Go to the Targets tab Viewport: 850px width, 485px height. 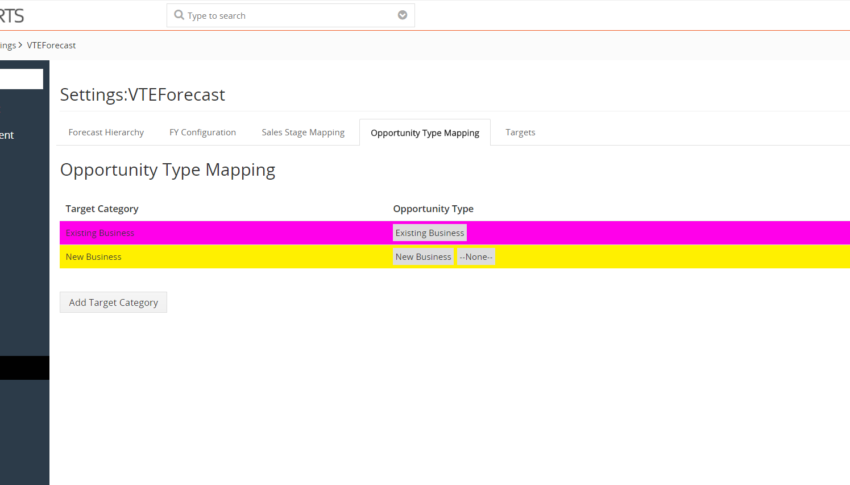click(520, 132)
